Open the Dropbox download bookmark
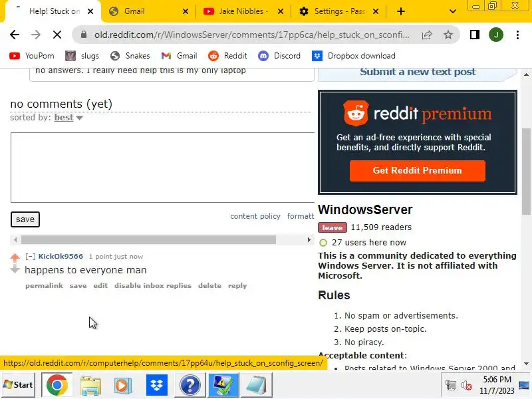 click(354, 56)
